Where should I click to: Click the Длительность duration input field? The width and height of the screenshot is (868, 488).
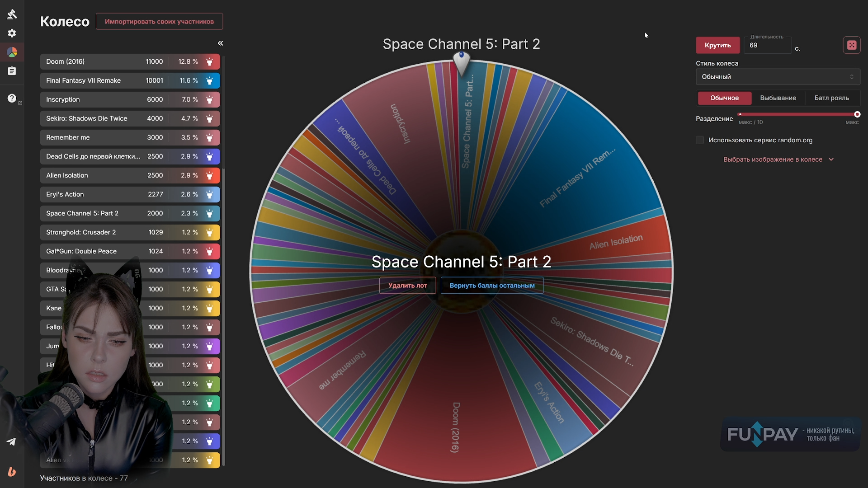(x=767, y=45)
